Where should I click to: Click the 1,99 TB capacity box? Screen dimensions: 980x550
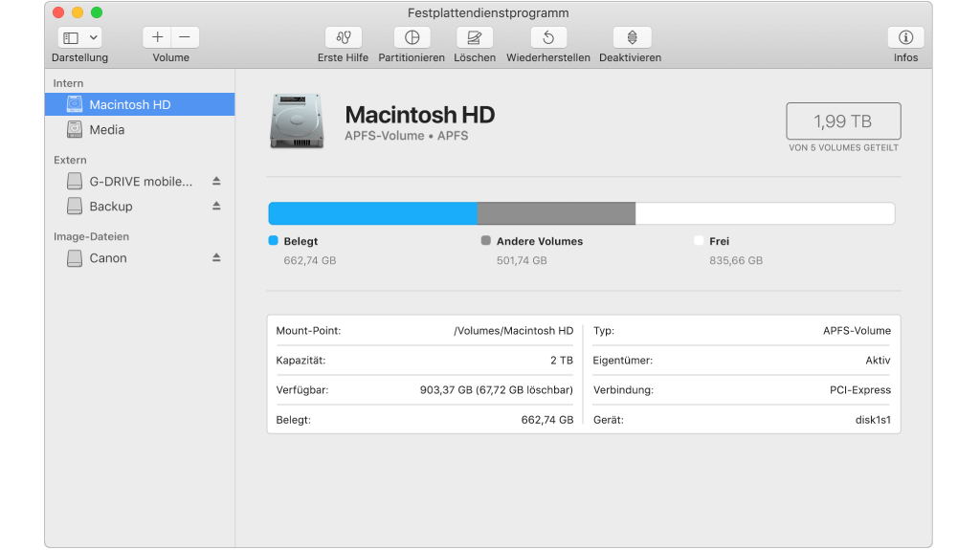coord(843,121)
